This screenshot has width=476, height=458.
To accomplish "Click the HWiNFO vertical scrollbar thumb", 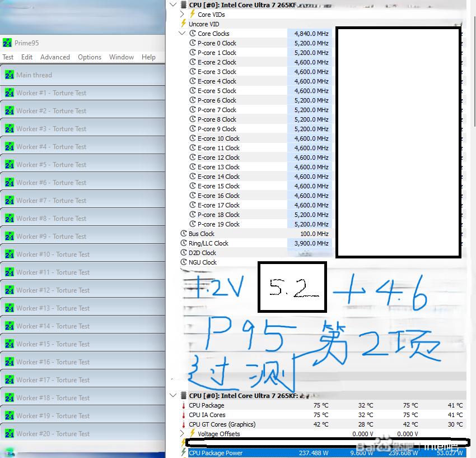I will coord(474,71).
